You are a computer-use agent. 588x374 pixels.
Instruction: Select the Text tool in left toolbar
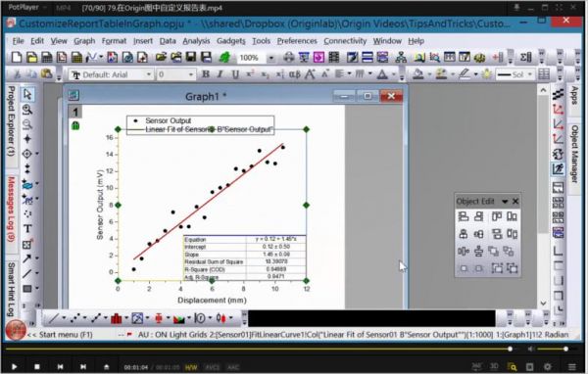(x=27, y=228)
